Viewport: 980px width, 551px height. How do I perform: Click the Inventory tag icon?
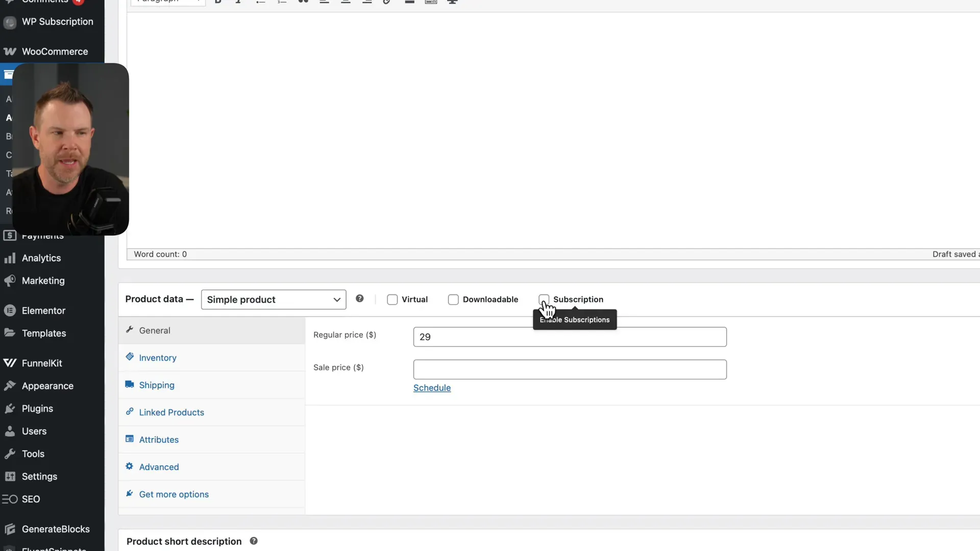coord(130,357)
